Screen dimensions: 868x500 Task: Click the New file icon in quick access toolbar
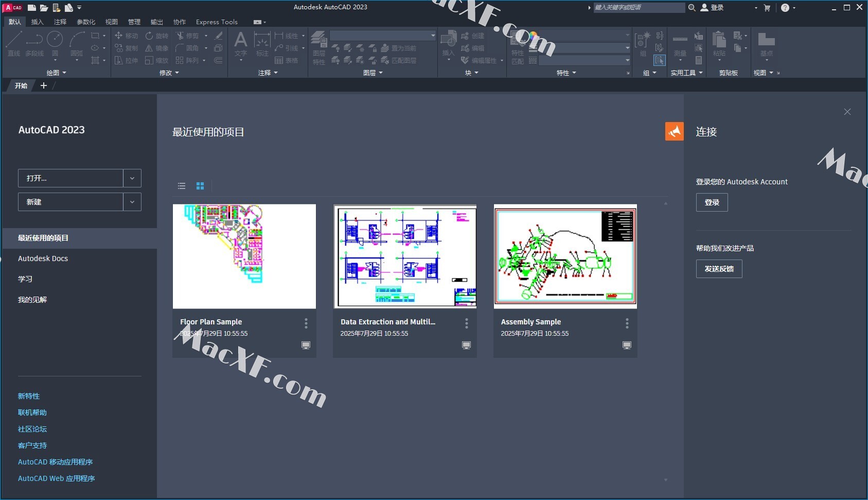[x=32, y=8]
